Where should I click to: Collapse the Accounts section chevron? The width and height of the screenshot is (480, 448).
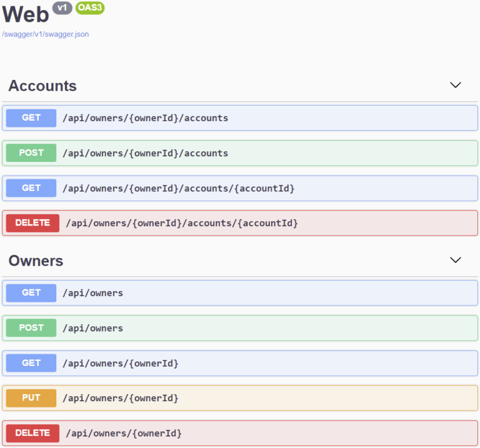(x=456, y=85)
